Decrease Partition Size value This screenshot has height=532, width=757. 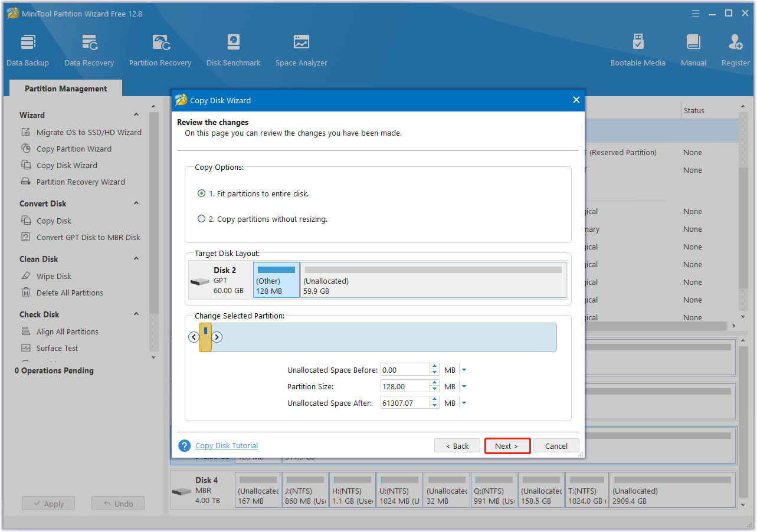click(435, 389)
